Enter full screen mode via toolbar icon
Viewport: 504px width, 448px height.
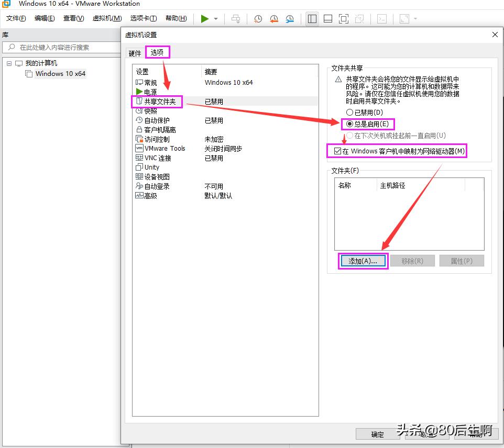point(344,19)
